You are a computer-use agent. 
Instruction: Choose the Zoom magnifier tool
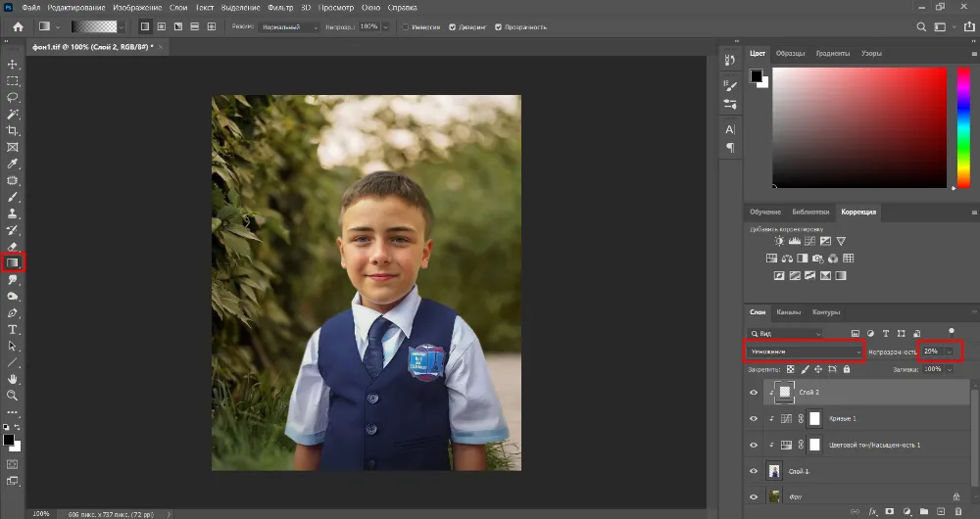tap(13, 396)
